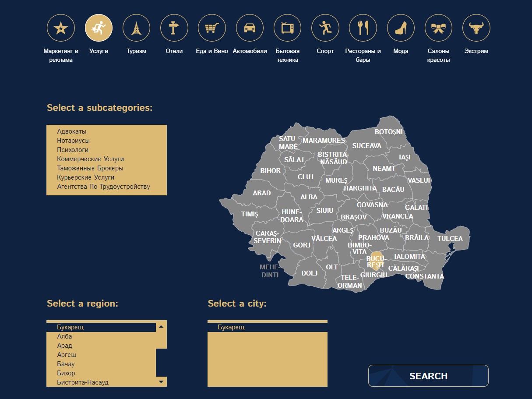Choose the shopping cart Food and Wine icon
Image resolution: width=532 pixels, height=399 pixels.
coord(211,28)
